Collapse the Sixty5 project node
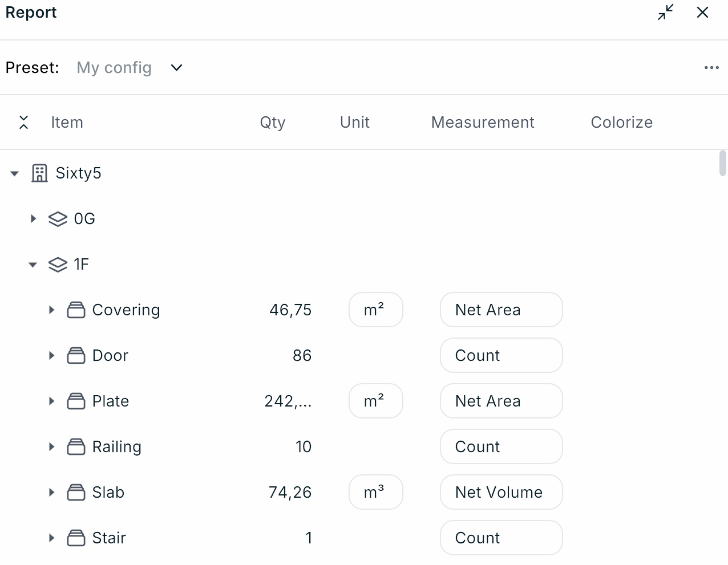728x565 pixels. pyautogui.click(x=15, y=173)
